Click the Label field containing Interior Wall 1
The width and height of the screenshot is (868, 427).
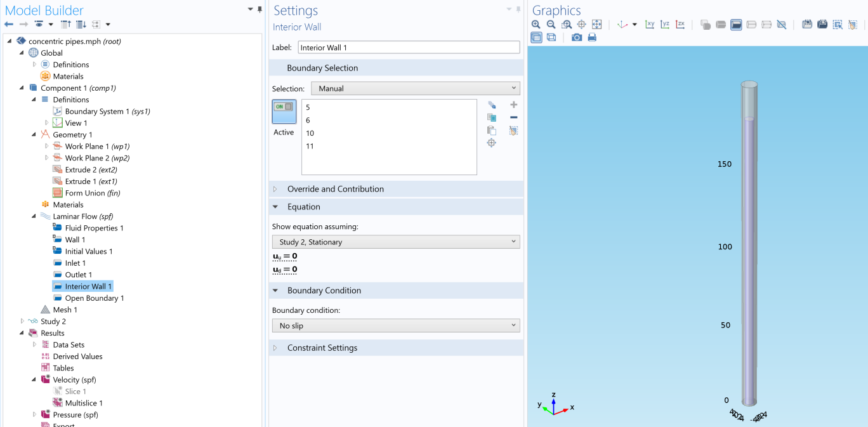(408, 48)
